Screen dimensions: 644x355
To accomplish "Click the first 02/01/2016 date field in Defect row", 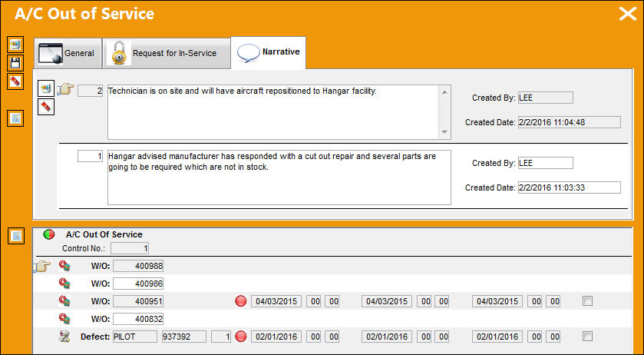I will (x=276, y=337).
